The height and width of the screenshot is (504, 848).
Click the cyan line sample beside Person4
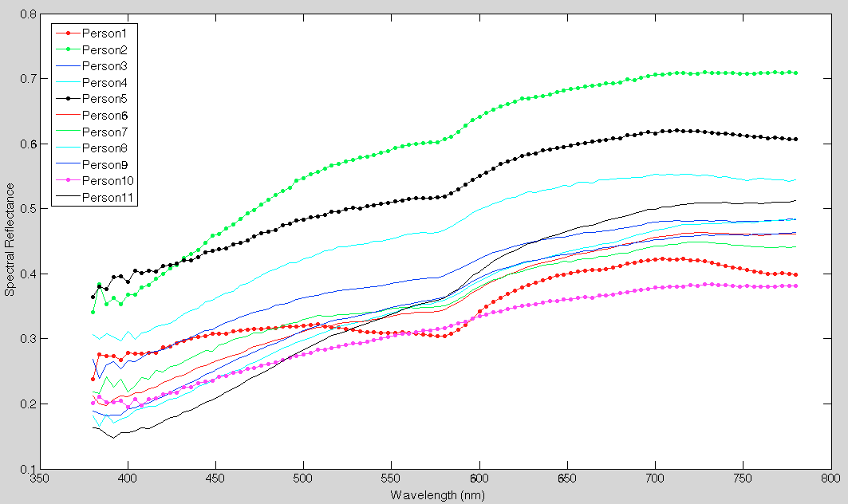68,81
